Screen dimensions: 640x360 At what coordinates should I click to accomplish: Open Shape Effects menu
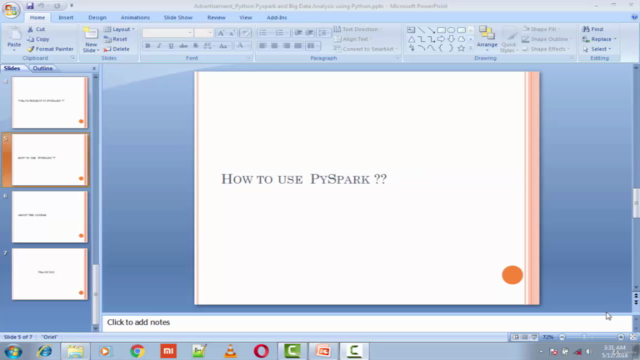pos(546,49)
